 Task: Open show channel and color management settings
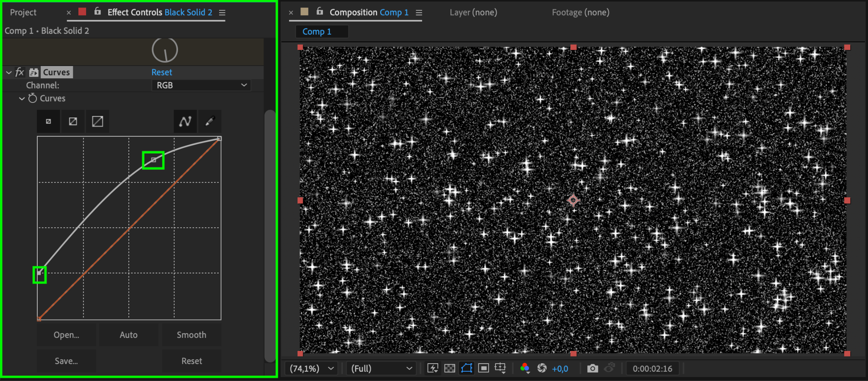coord(525,368)
